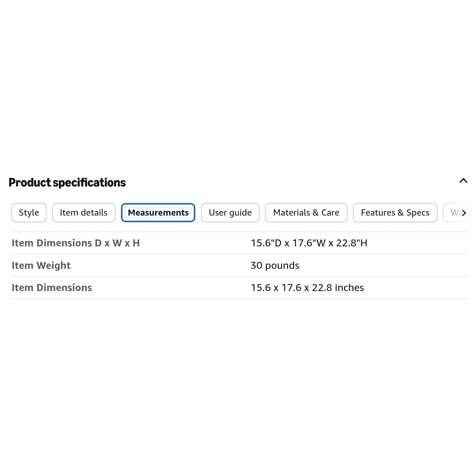Screen dimensions: 476x476
Task: Go to Features & Specs tab
Action: tap(395, 213)
